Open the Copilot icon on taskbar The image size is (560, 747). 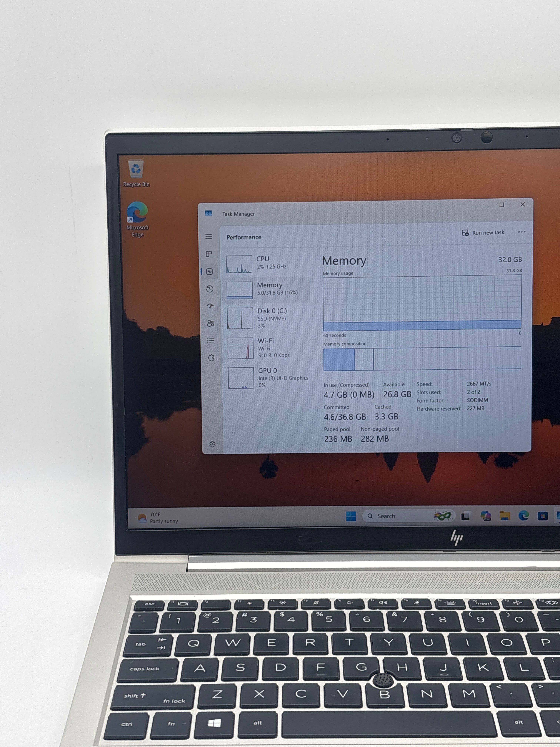coord(486,516)
